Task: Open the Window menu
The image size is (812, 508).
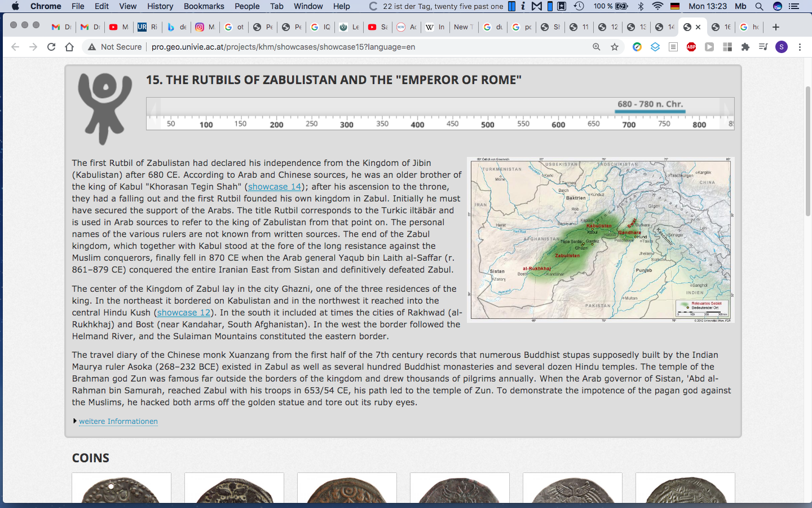Action: click(308, 6)
